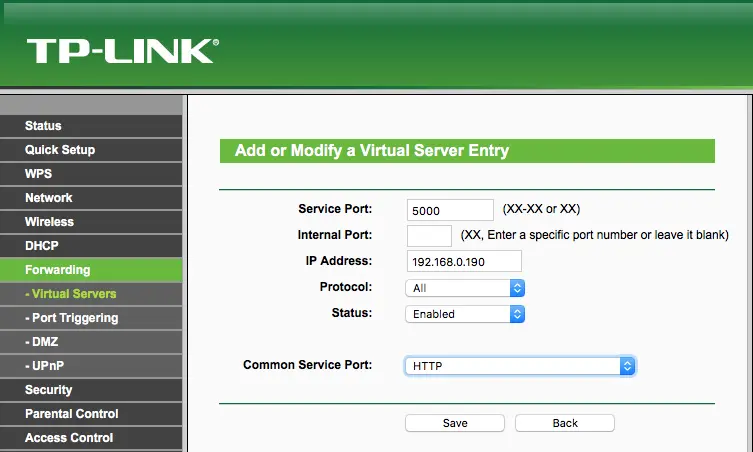
Task: Open the Port Triggering submenu
Action: click(x=91, y=318)
